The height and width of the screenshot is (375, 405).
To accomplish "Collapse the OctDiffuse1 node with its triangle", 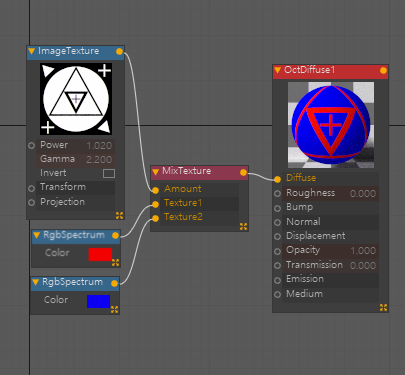I will (x=277, y=70).
